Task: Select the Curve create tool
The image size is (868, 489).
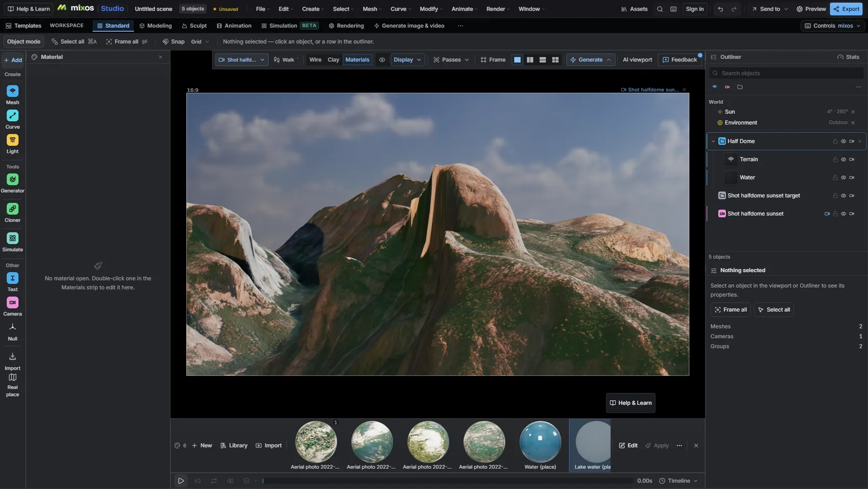Action: coord(12,119)
